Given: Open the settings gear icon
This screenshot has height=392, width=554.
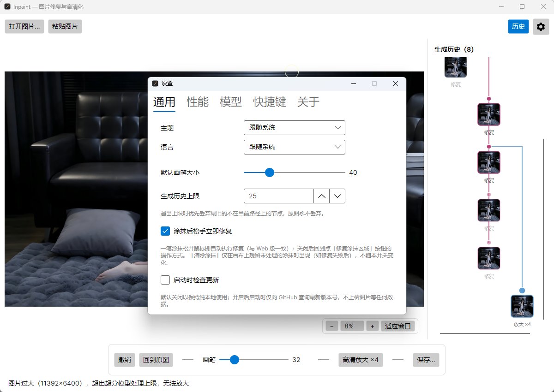Looking at the screenshot, I should pos(541,26).
